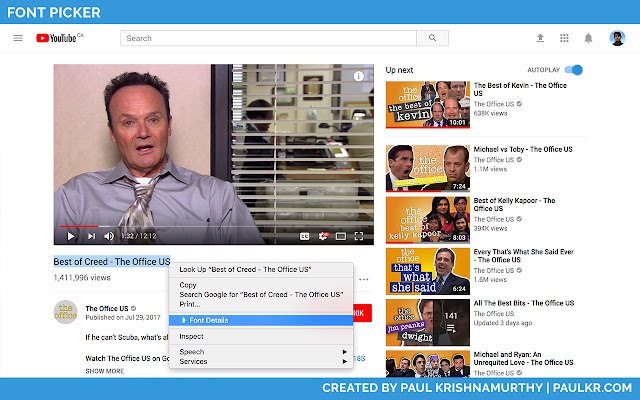Open player settings gear
640x400 pixels.
[x=323, y=236]
